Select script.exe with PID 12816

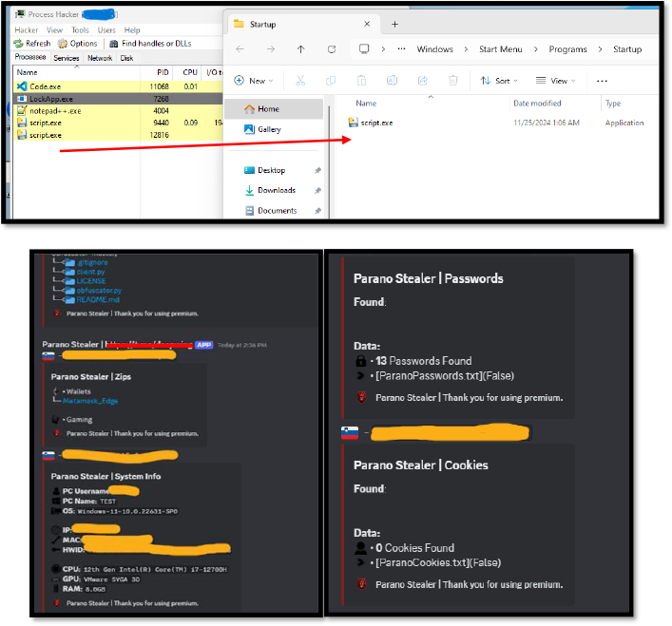click(x=118, y=135)
